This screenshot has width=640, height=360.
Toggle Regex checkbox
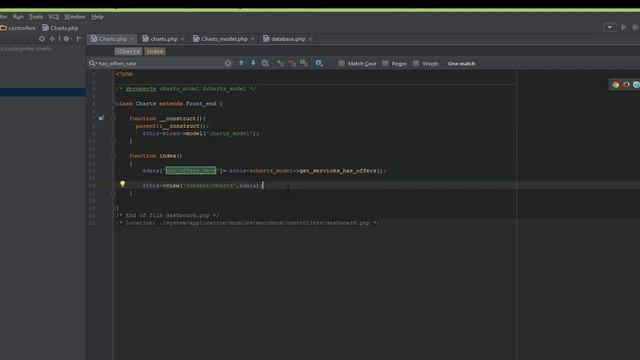point(385,63)
